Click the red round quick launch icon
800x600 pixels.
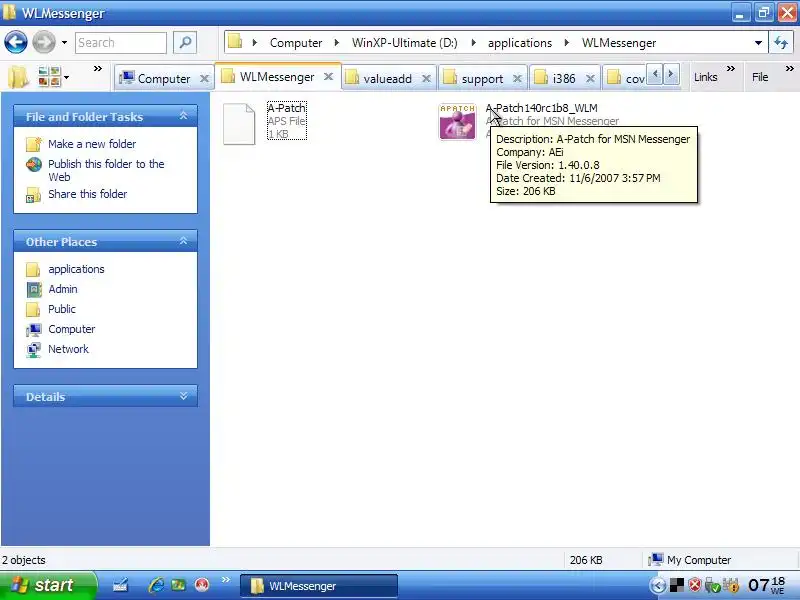202,585
